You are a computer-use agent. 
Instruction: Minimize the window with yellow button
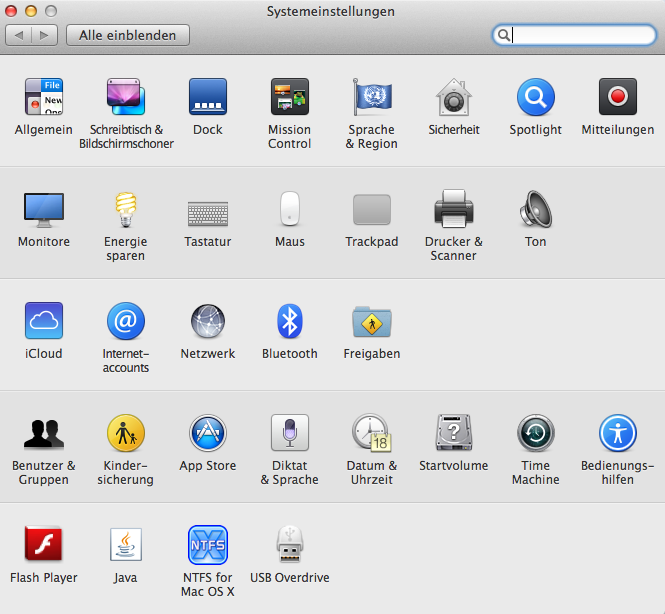pyautogui.click(x=31, y=11)
